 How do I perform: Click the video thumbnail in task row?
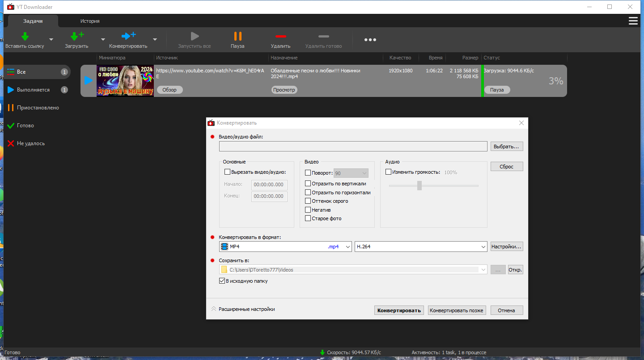click(125, 81)
